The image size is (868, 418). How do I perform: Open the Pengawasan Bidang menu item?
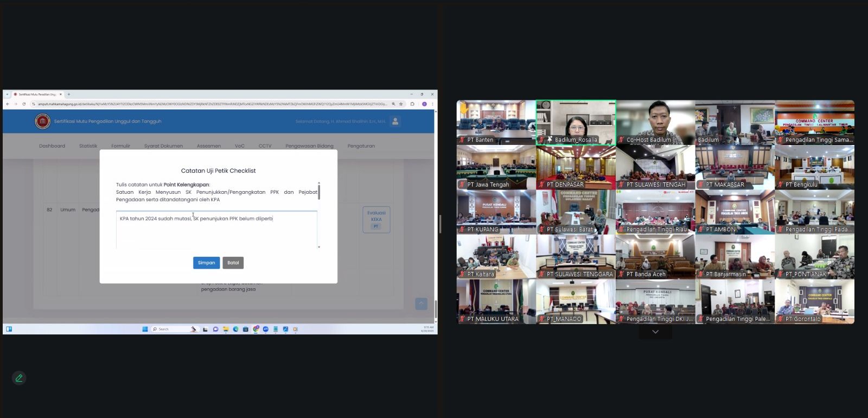coord(310,146)
